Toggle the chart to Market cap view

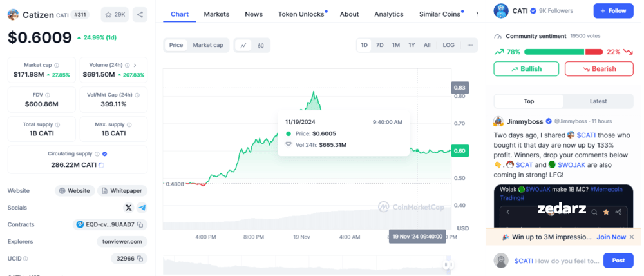coord(208,45)
